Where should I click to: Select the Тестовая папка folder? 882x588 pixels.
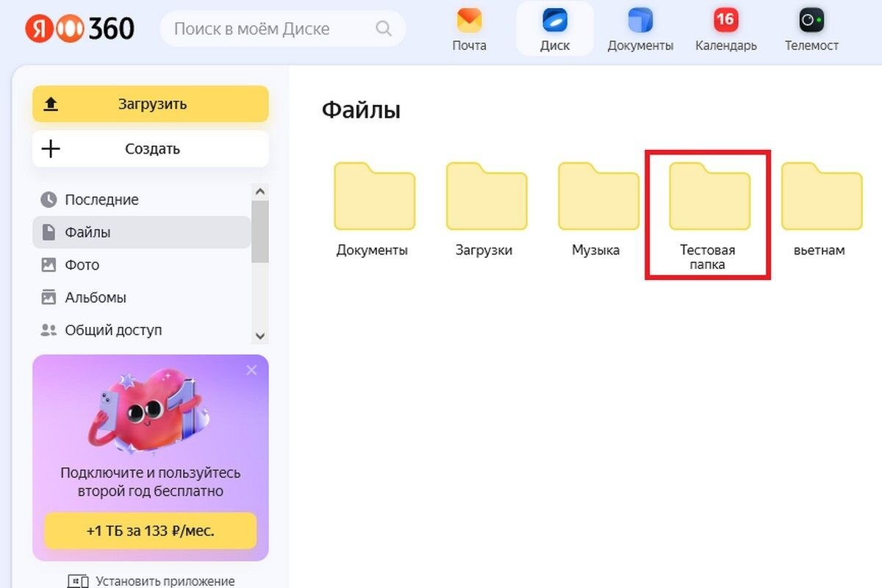point(709,215)
